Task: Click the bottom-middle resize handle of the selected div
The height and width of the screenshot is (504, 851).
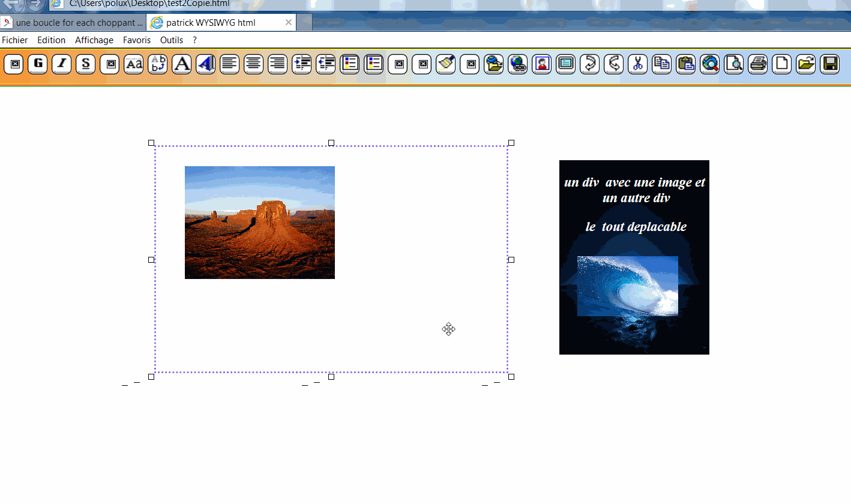Action: (x=331, y=377)
